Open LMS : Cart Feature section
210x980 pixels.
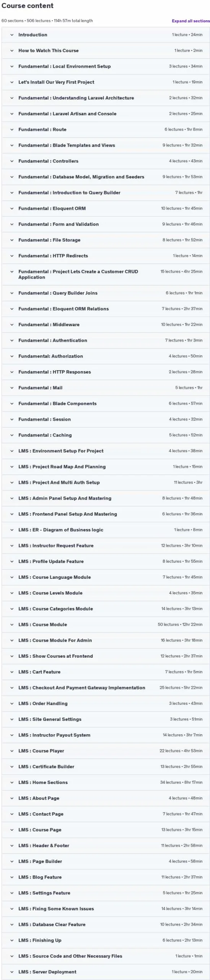point(106,672)
